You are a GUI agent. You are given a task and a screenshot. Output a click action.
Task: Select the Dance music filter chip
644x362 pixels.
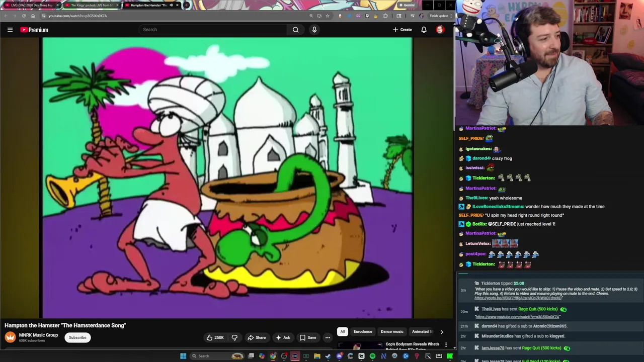(x=392, y=332)
